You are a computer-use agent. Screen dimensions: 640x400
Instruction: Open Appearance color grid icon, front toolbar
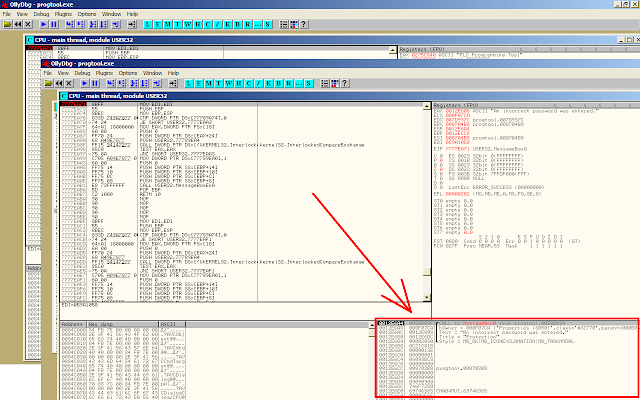click(x=335, y=83)
